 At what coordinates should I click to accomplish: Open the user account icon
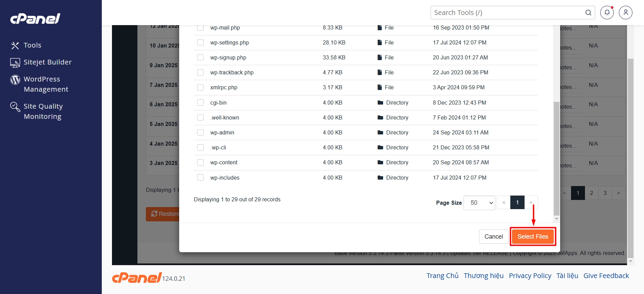click(625, 13)
